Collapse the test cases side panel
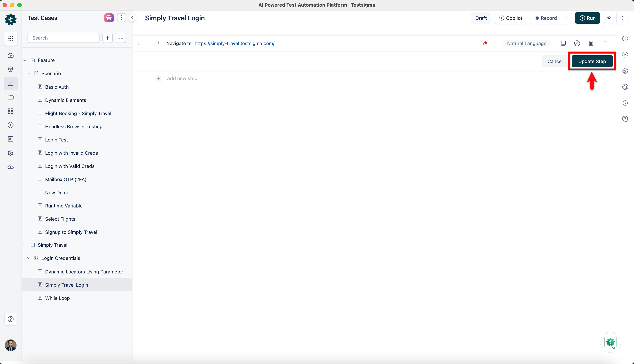Viewport: 634px width, 364px height. 132,18
